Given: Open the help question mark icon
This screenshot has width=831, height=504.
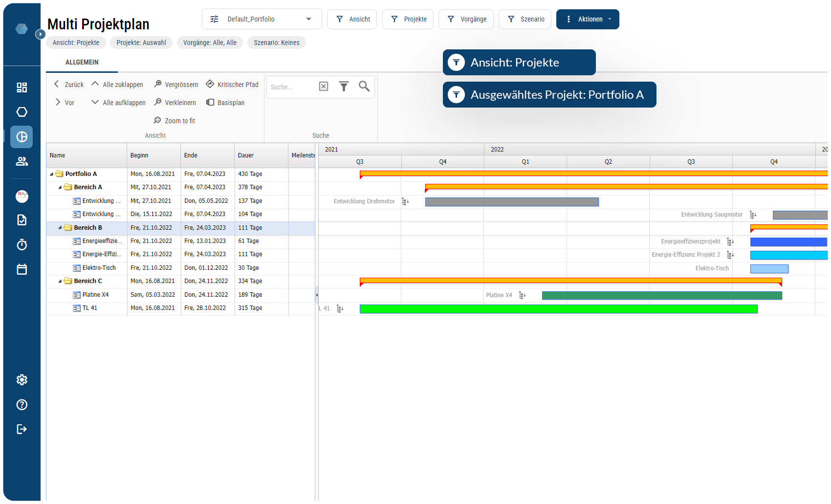Looking at the screenshot, I should pyautogui.click(x=22, y=405).
